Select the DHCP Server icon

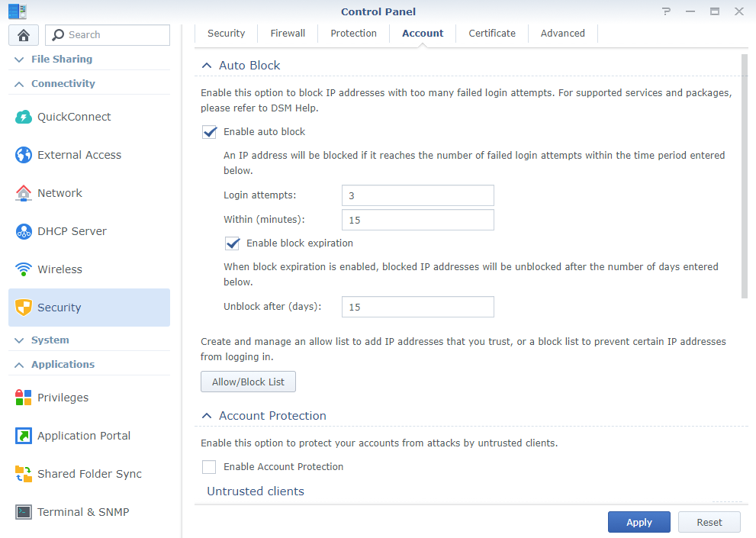[24, 231]
